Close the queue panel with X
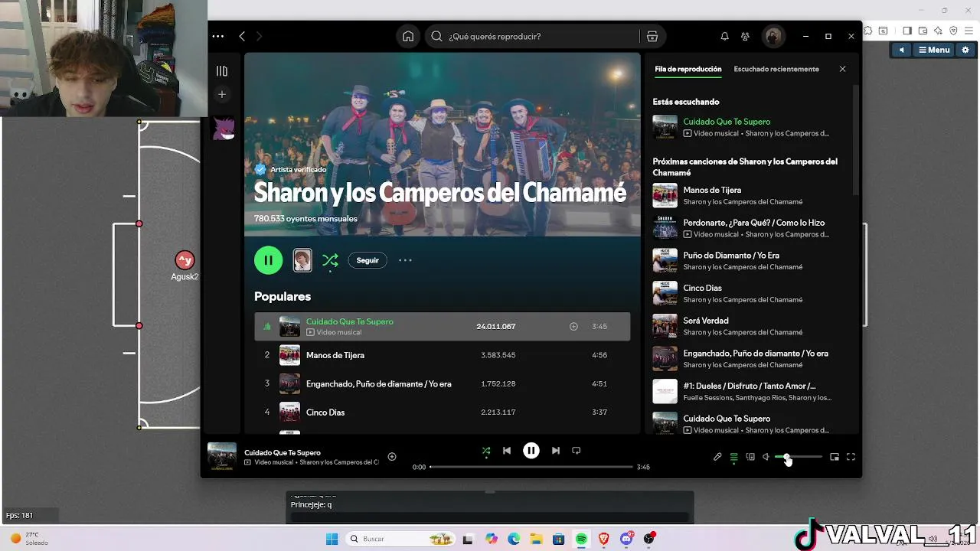The width and height of the screenshot is (980, 551). click(x=842, y=69)
